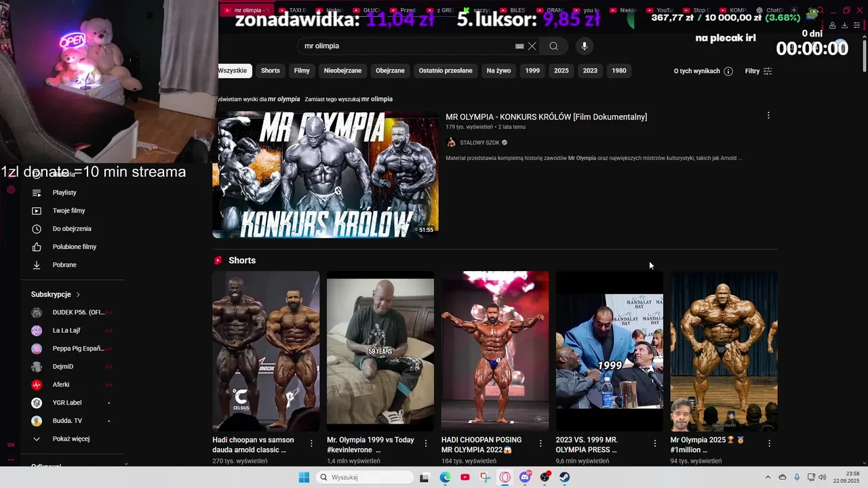
Task: Select the 2023 filter chip
Action: click(590, 70)
